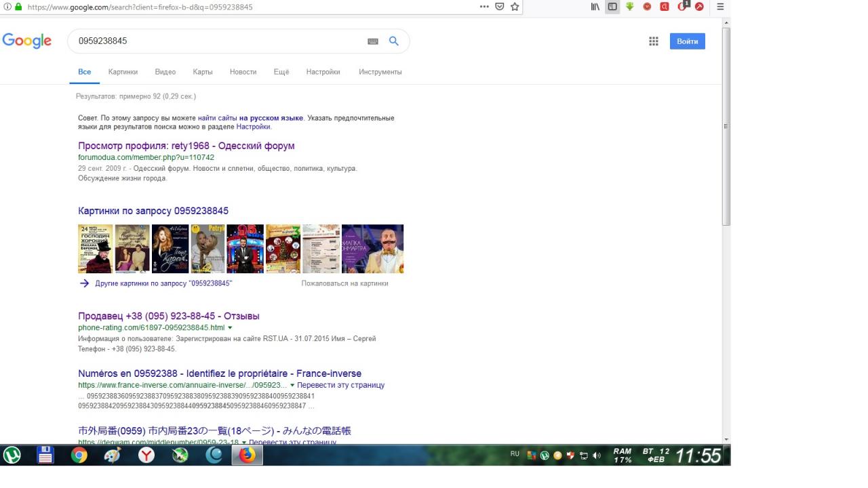
Task: Save page to Pocket
Action: (x=500, y=7)
